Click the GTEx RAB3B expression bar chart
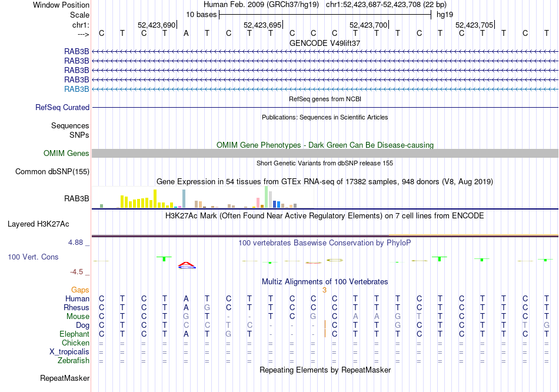Image resolution: width=559 pixels, height=392 pixels. click(202, 197)
